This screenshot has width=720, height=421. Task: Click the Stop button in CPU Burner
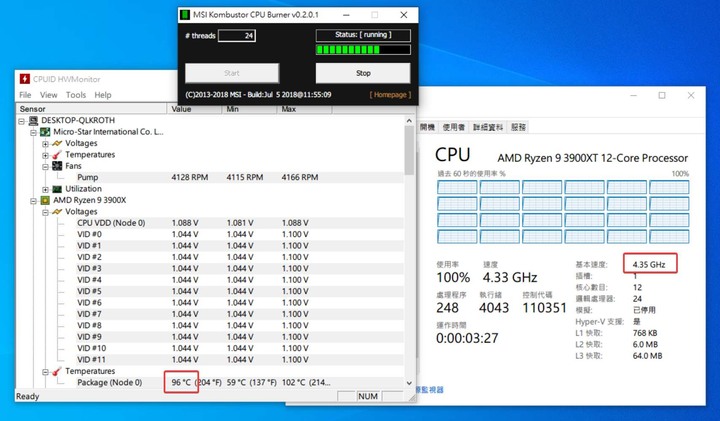coord(363,73)
